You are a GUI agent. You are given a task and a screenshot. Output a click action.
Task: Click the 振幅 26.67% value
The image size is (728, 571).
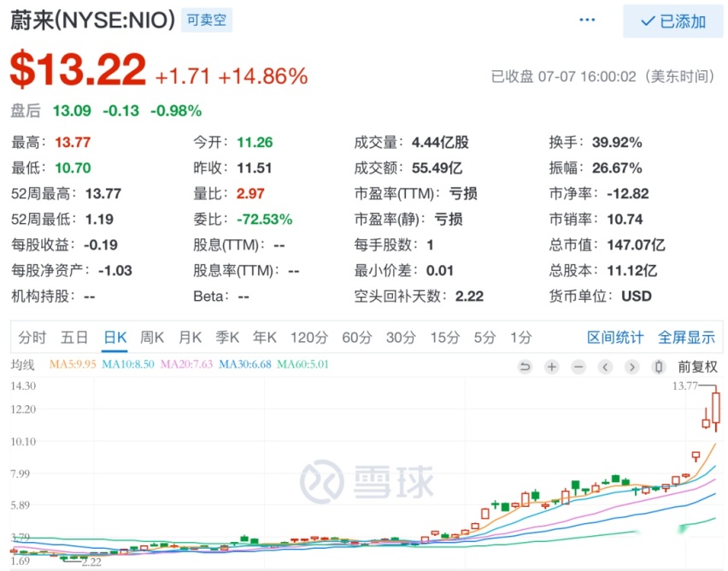pyautogui.click(x=617, y=168)
